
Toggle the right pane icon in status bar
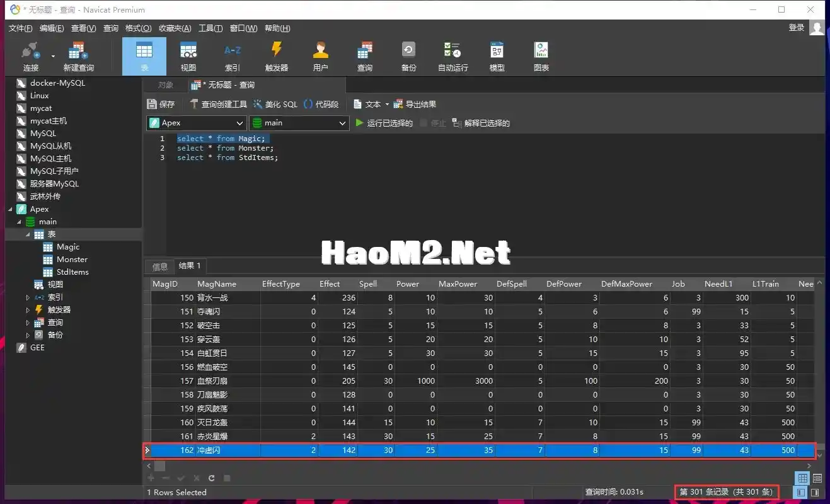[815, 492]
